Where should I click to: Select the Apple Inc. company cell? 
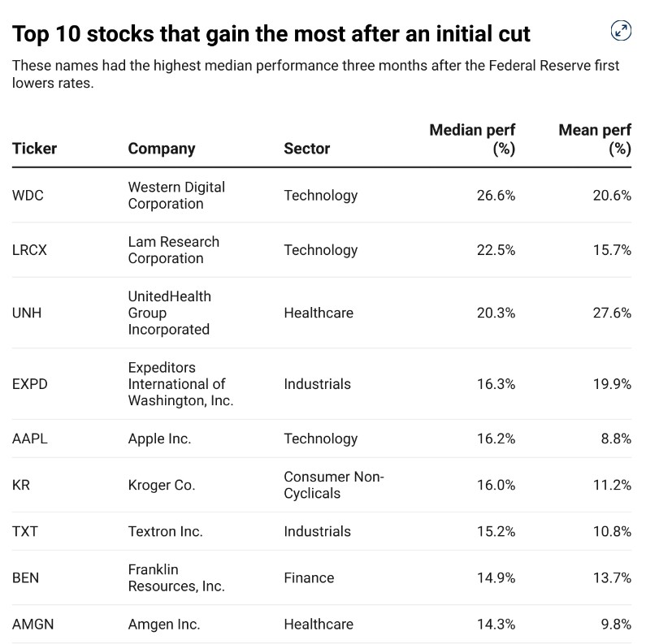[x=159, y=439]
